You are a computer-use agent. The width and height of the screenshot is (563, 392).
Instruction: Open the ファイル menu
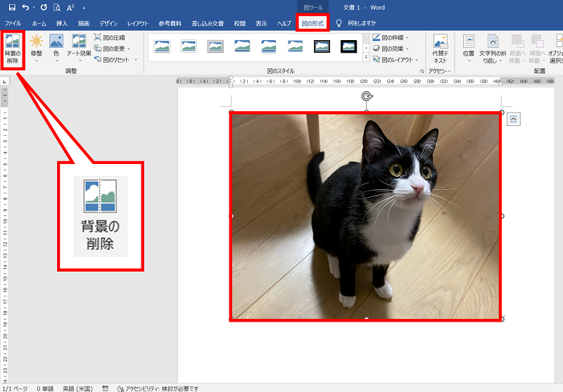pyautogui.click(x=13, y=23)
